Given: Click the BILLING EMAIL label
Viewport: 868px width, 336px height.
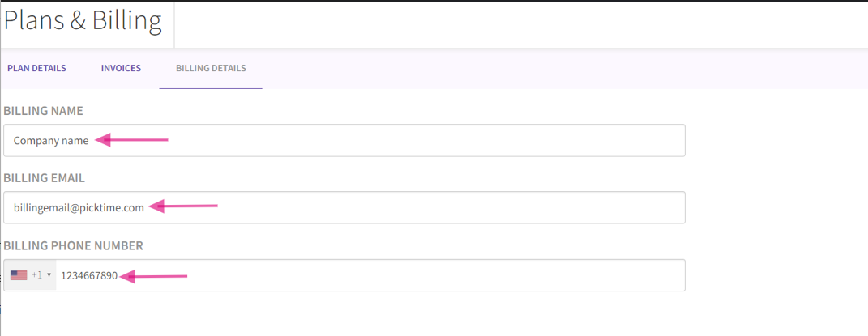Looking at the screenshot, I should (x=45, y=178).
